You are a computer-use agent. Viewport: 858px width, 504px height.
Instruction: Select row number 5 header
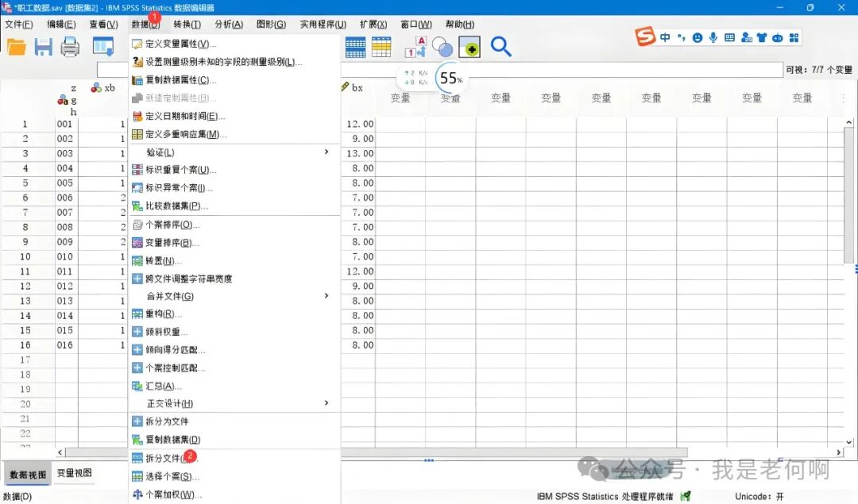coord(25,183)
